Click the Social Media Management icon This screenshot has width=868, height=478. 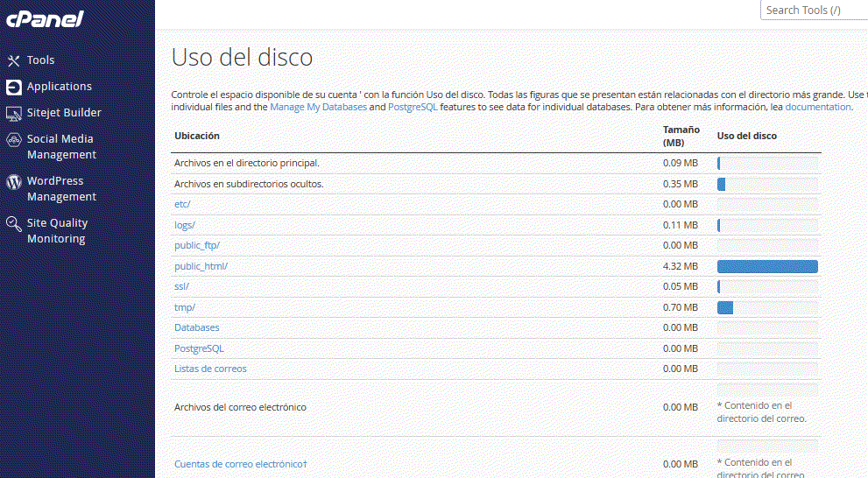[13, 139]
